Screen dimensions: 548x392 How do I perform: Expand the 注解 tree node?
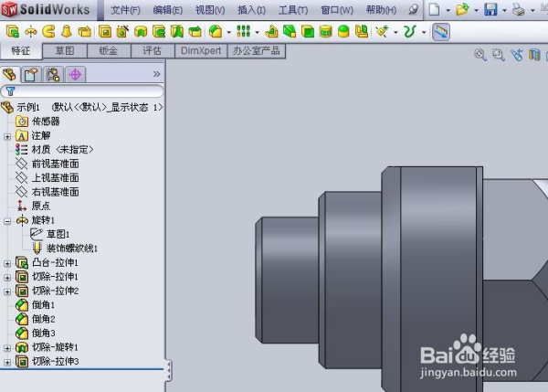(7, 136)
